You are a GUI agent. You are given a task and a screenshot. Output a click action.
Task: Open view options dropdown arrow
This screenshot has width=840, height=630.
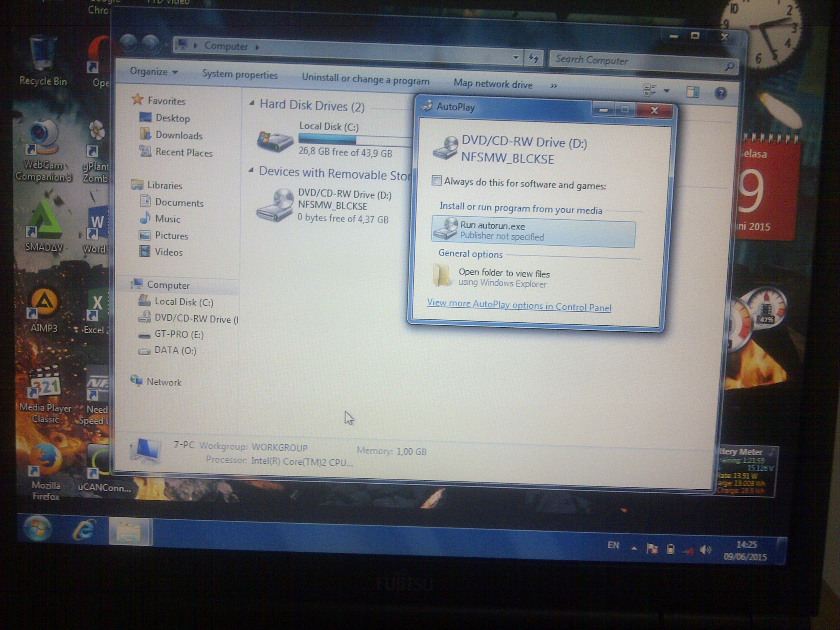667,91
